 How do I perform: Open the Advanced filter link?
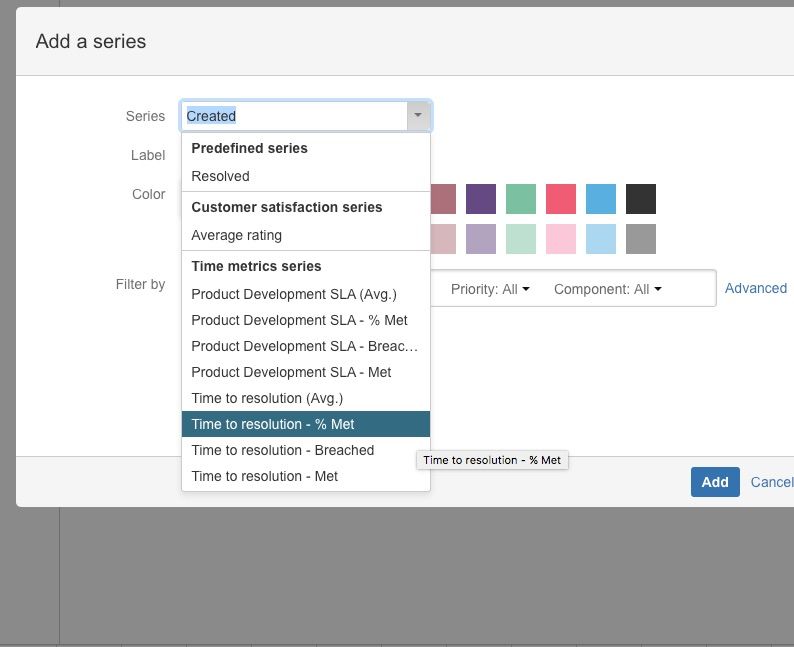(756, 289)
